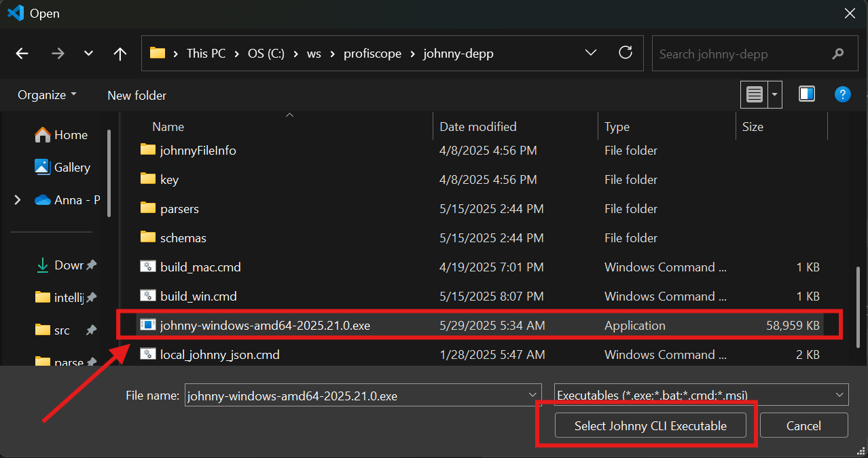868x458 pixels.
Task: Click profiscope in the breadcrumb
Action: click(x=372, y=54)
